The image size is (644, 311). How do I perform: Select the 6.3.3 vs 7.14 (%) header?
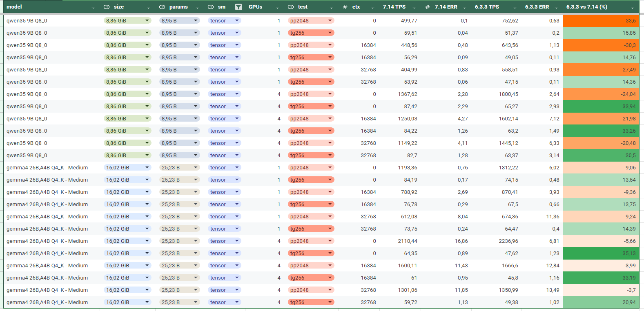(x=587, y=7)
